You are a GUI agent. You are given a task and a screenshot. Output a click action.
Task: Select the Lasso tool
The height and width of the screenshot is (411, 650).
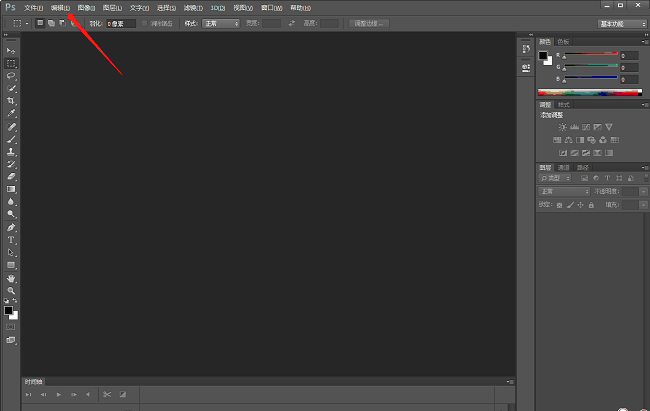[x=11, y=75]
